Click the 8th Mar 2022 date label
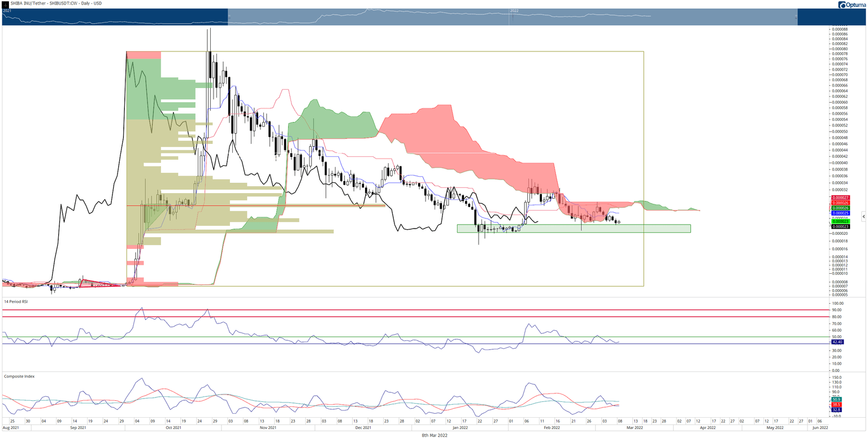The height and width of the screenshot is (442, 868). [434, 436]
